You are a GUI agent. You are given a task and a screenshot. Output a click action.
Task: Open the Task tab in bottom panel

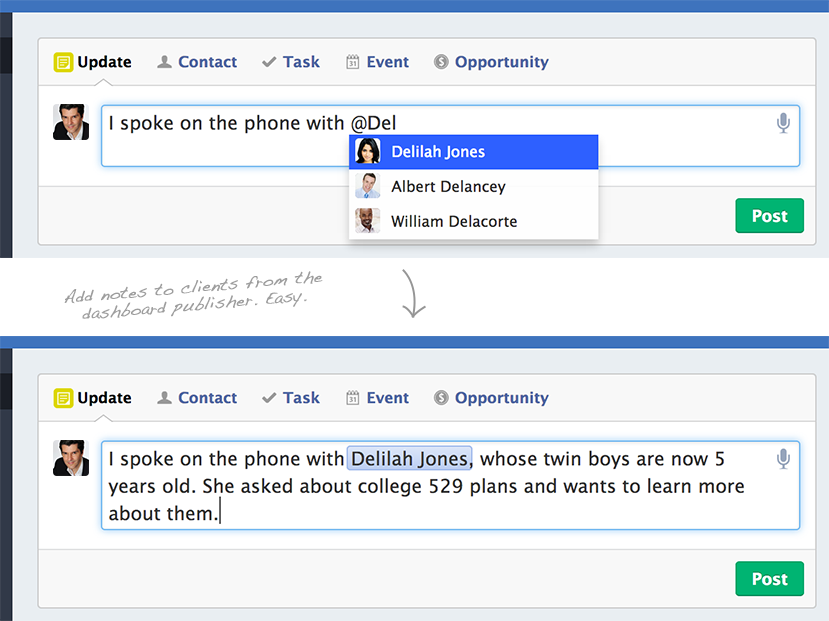291,398
